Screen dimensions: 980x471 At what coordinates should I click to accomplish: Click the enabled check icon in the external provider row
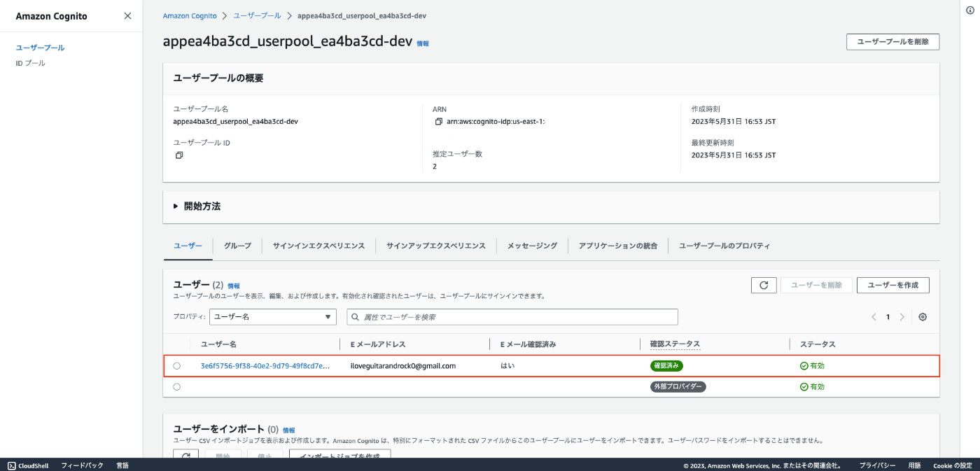click(x=804, y=386)
